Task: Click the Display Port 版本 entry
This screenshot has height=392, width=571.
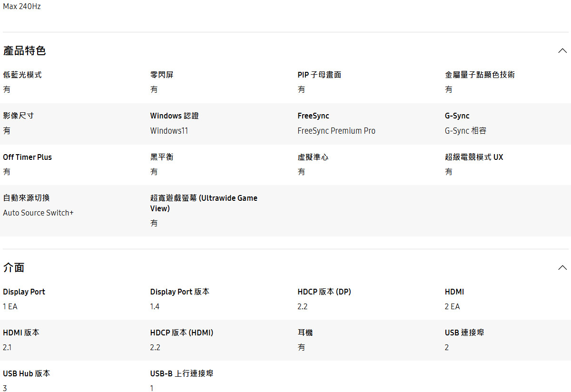Action: (x=180, y=292)
